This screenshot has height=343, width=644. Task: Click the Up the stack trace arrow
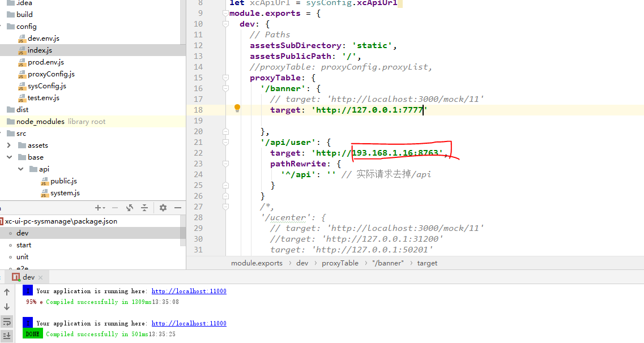click(7, 292)
